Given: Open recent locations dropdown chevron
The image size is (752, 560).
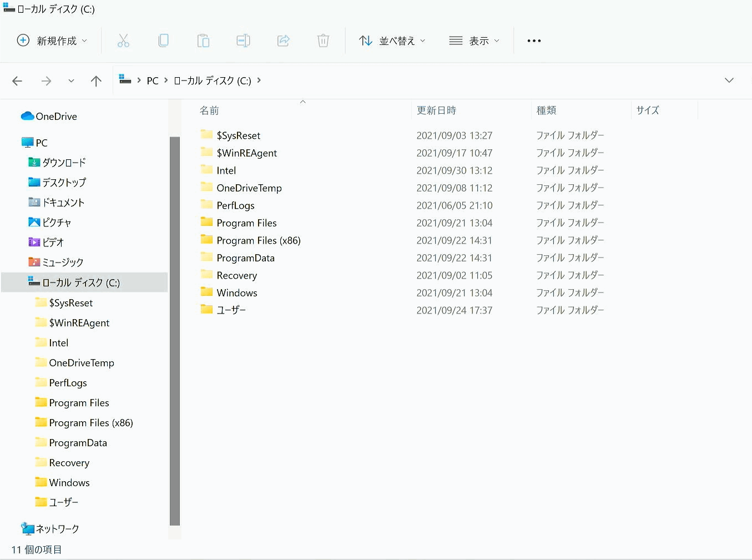Looking at the screenshot, I should (x=71, y=81).
